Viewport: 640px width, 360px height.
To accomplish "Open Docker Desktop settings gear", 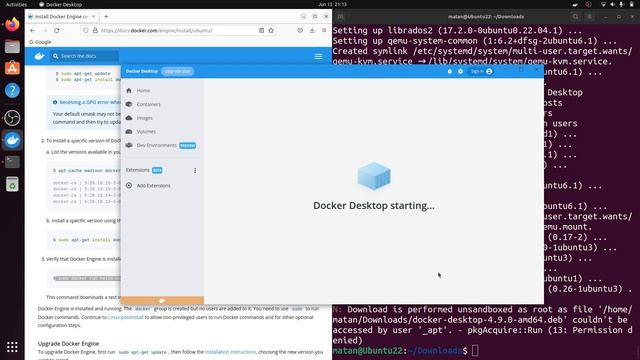I will 460,71.
